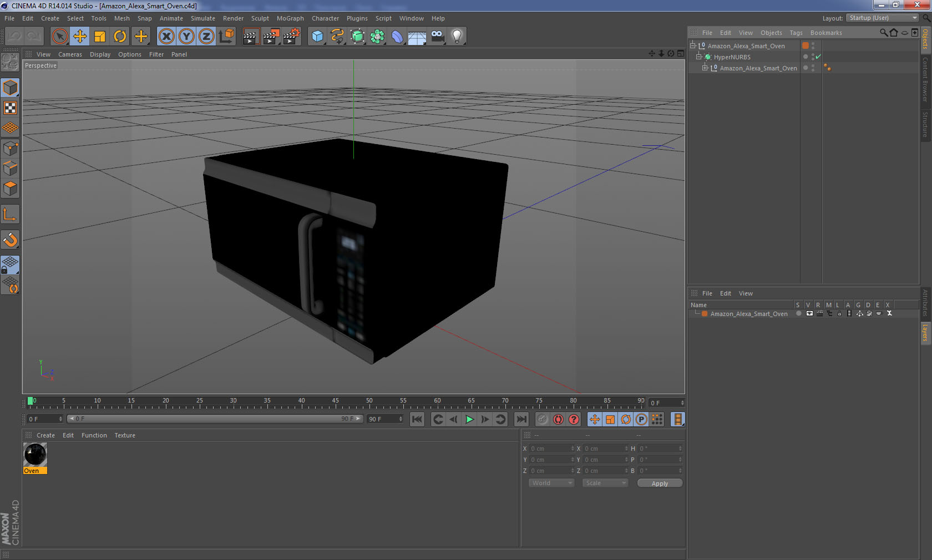Open the viewport Display menu
This screenshot has height=560, width=932.
(100, 54)
